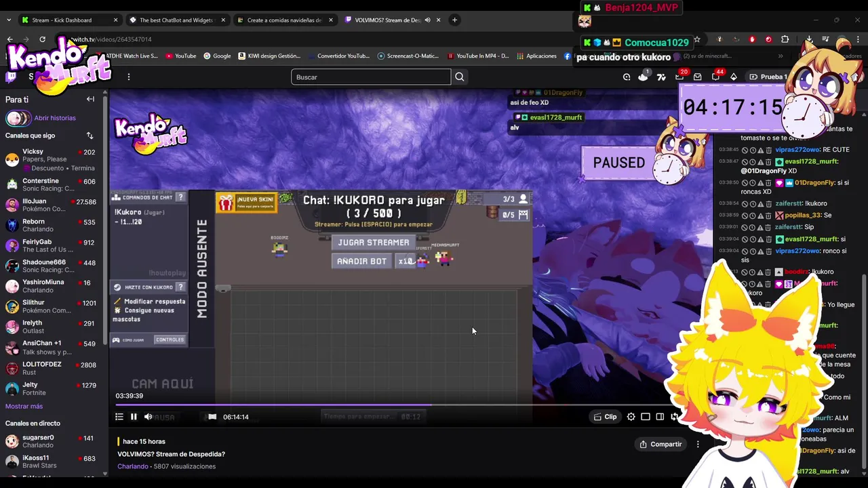Open LOLITOFDEZ channel in sidebar

click(x=53, y=368)
